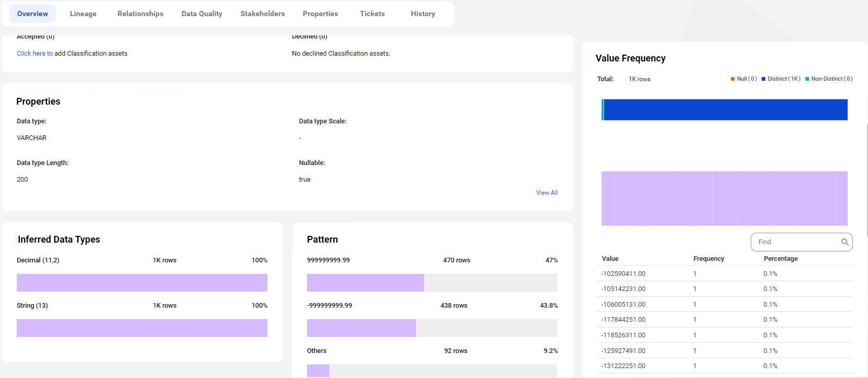The image size is (868, 378).
Task: Open the Stakeholders tab
Action: [x=262, y=14]
